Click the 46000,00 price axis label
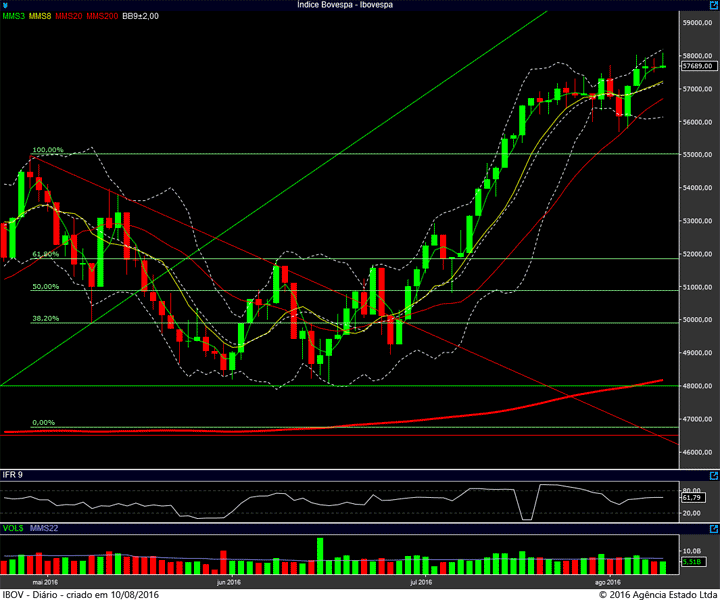This screenshot has height=600, width=720. (x=698, y=452)
